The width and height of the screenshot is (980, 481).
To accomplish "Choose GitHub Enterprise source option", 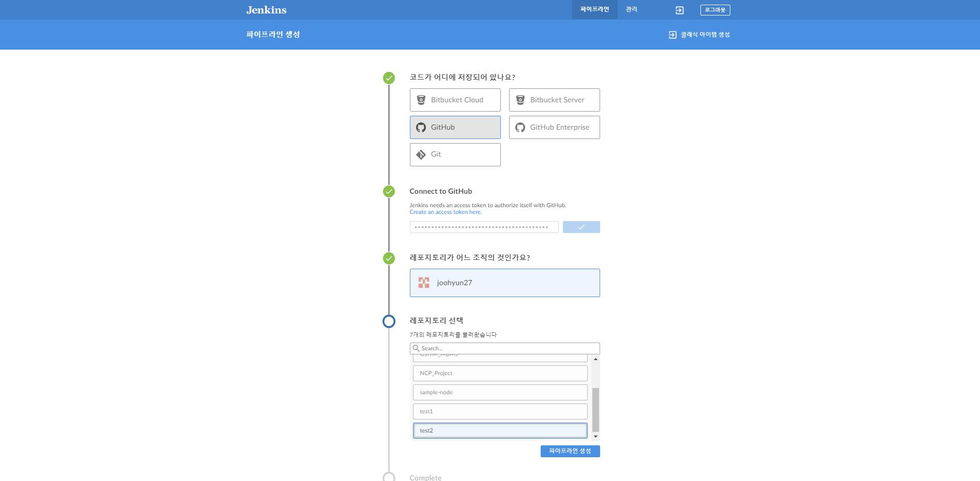I will (554, 127).
